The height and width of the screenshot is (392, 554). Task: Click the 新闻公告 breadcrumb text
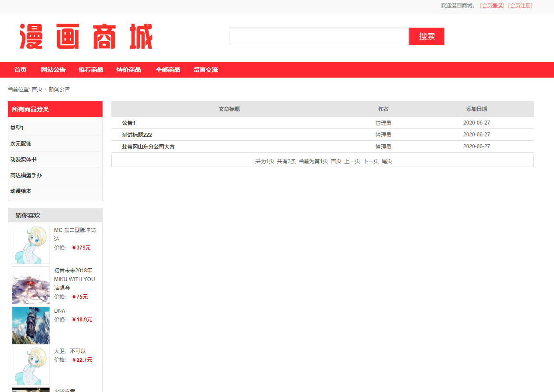tap(59, 89)
